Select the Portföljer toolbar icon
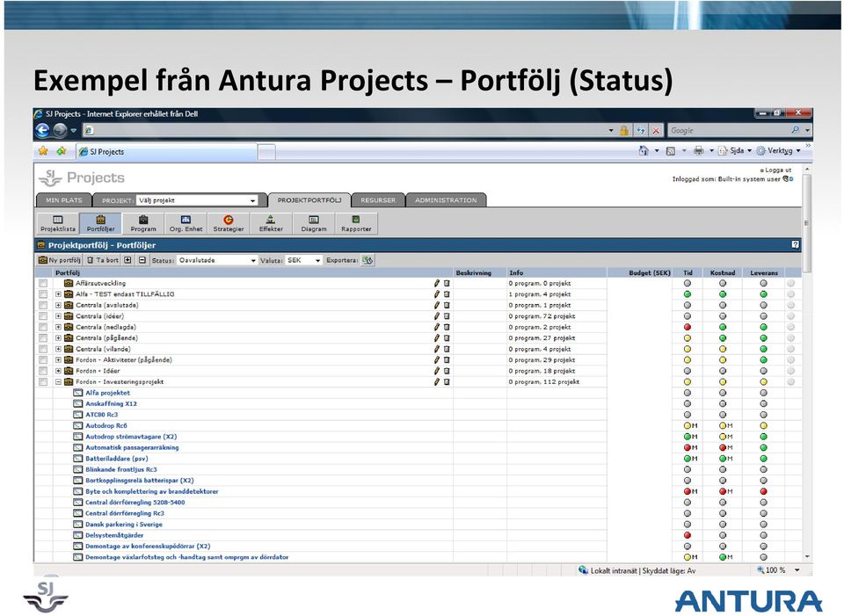 [100, 223]
